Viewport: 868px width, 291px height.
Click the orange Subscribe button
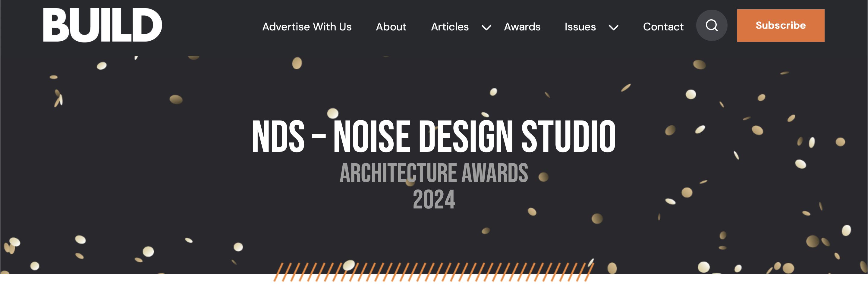pyautogui.click(x=781, y=26)
